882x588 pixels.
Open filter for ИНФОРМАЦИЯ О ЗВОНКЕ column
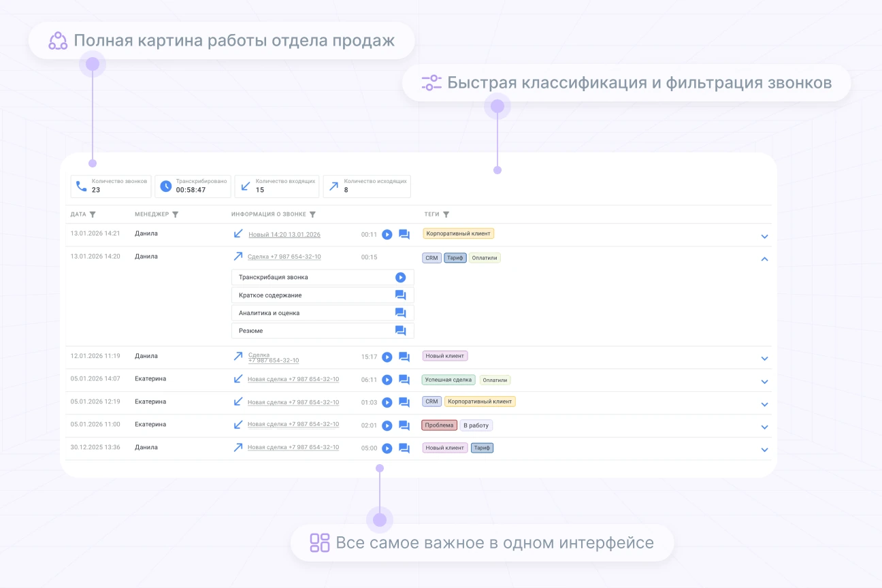[312, 214]
